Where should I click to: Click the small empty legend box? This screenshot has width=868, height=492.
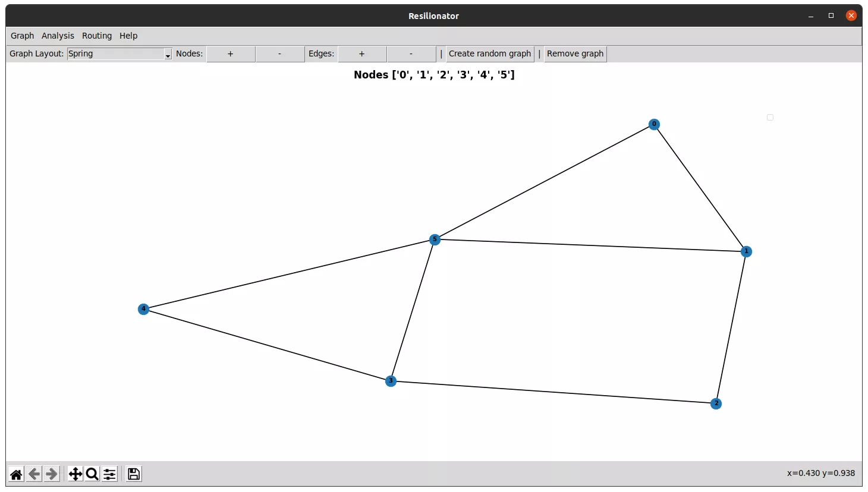coord(770,117)
